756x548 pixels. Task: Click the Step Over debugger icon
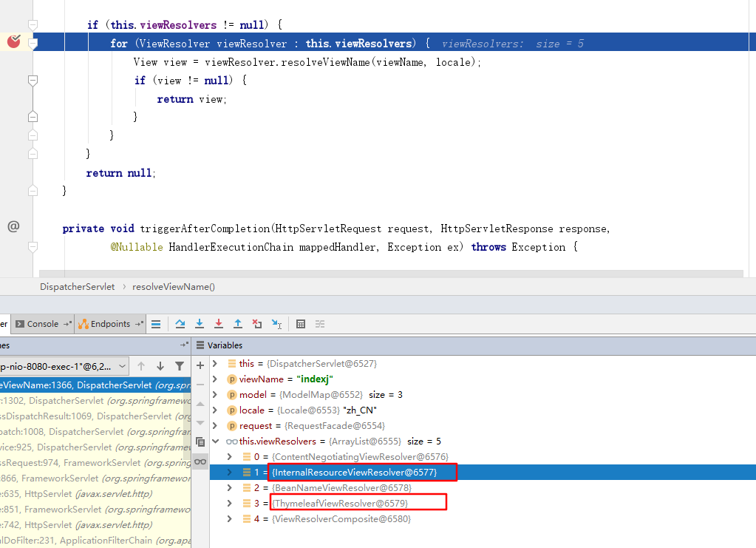pyautogui.click(x=180, y=324)
